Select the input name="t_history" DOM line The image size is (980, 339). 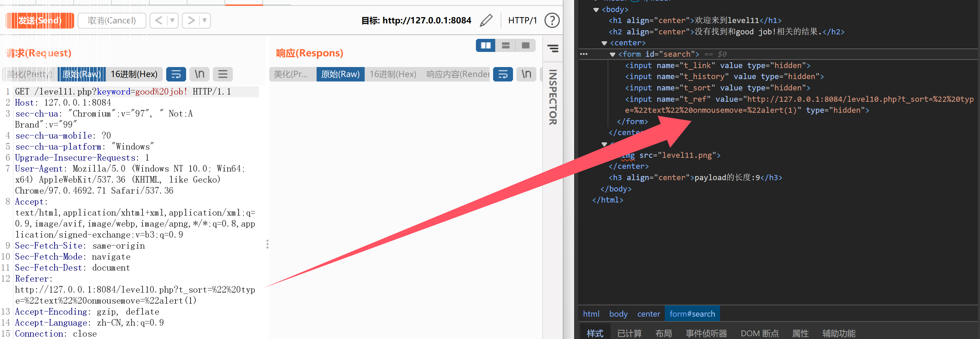[724, 77]
